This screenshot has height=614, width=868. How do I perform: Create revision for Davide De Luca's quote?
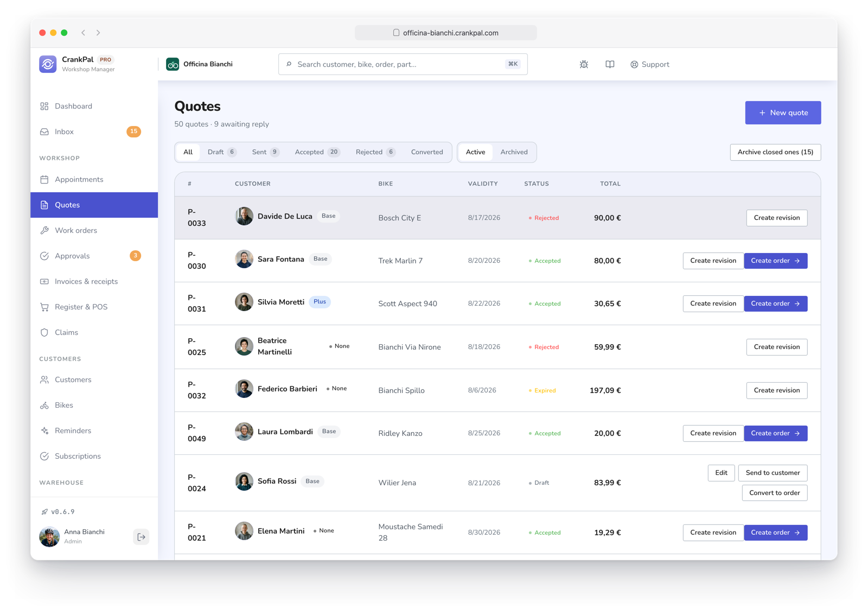[777, 218]
